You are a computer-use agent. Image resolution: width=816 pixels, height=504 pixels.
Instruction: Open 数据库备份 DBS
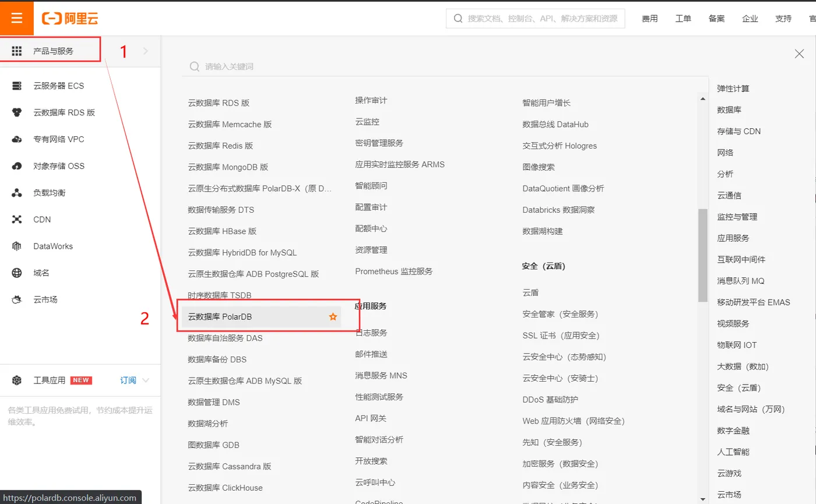pyautogui.click(x=217, y=360)
